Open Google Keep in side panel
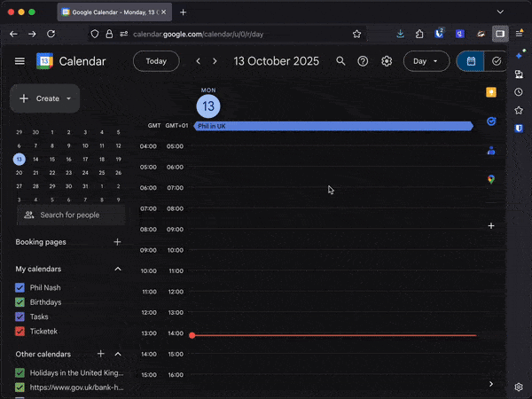 (491, 92)
